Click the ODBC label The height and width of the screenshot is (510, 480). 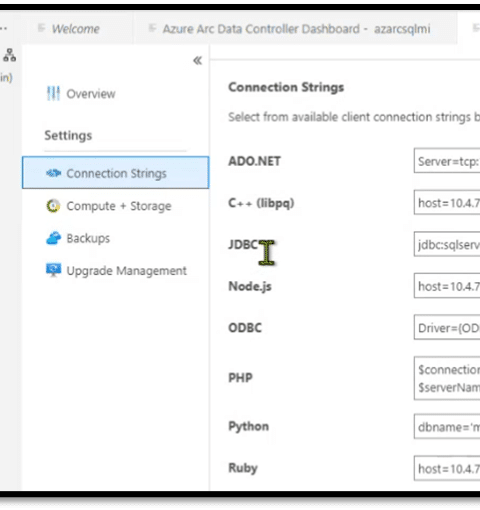(245, 328)
